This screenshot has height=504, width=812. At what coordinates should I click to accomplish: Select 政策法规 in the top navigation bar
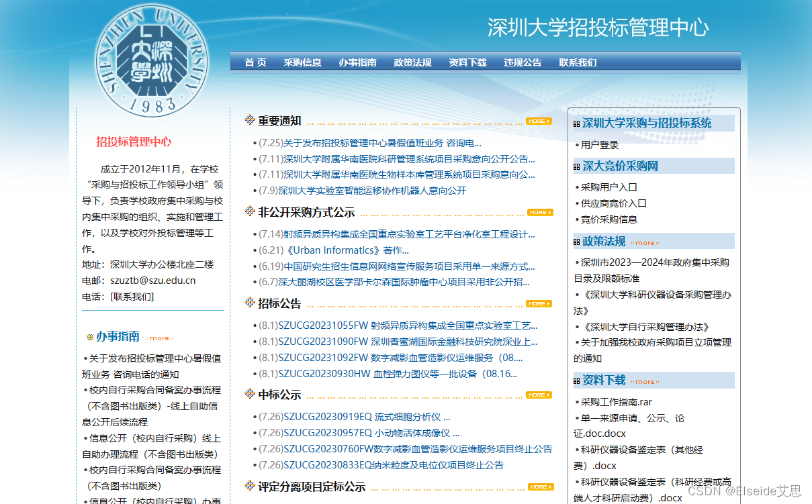pos(412,62)
